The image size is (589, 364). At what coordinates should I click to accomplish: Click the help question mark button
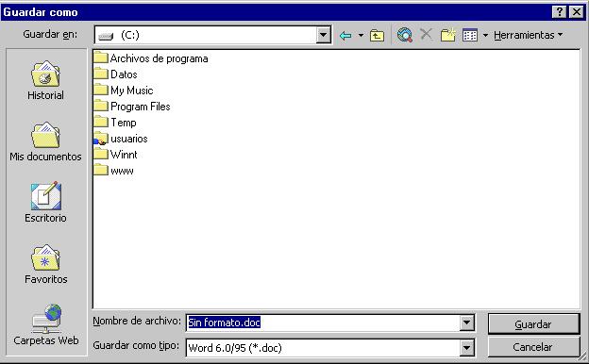pos(560,12)
